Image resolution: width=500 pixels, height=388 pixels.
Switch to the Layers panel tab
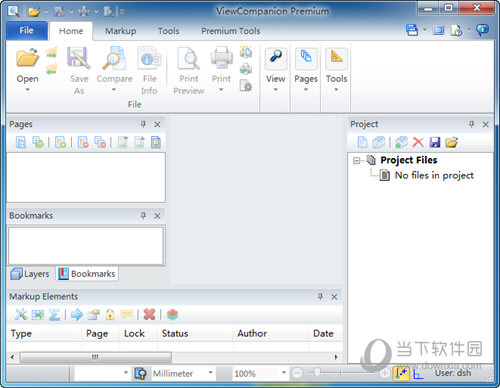click(x=30, y=274)
